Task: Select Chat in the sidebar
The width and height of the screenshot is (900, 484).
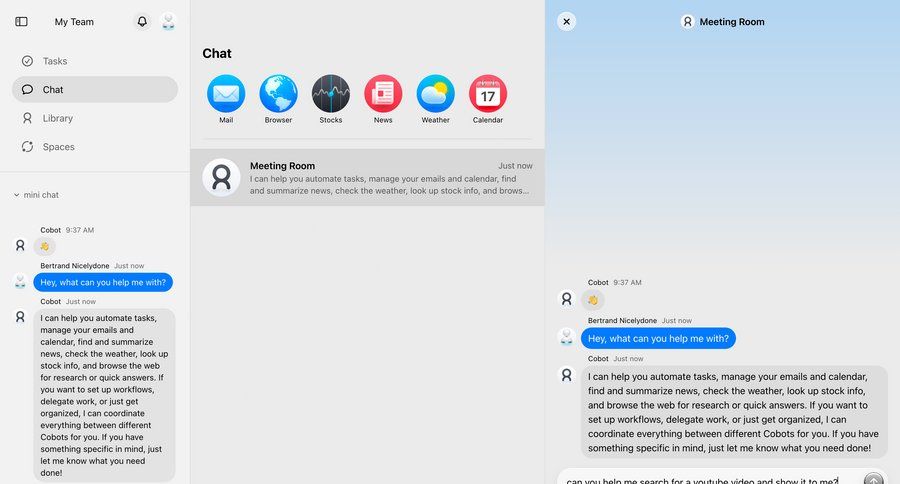Action: pyautogui.click(x=95, y=90)
